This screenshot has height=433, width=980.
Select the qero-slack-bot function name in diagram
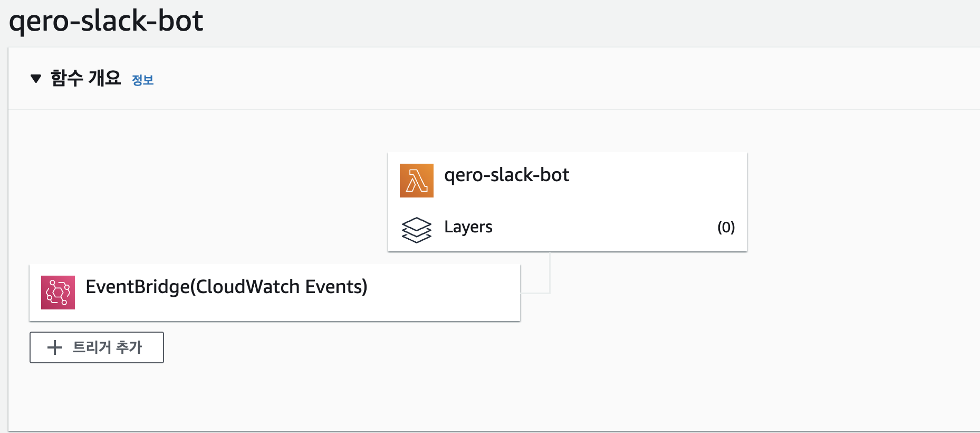(506, 175)
